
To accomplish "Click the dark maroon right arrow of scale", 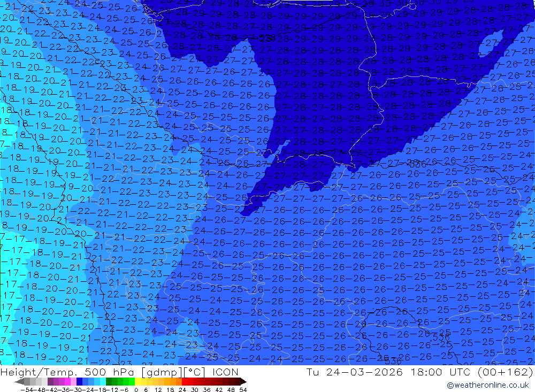I will click(x=243, y=382).
